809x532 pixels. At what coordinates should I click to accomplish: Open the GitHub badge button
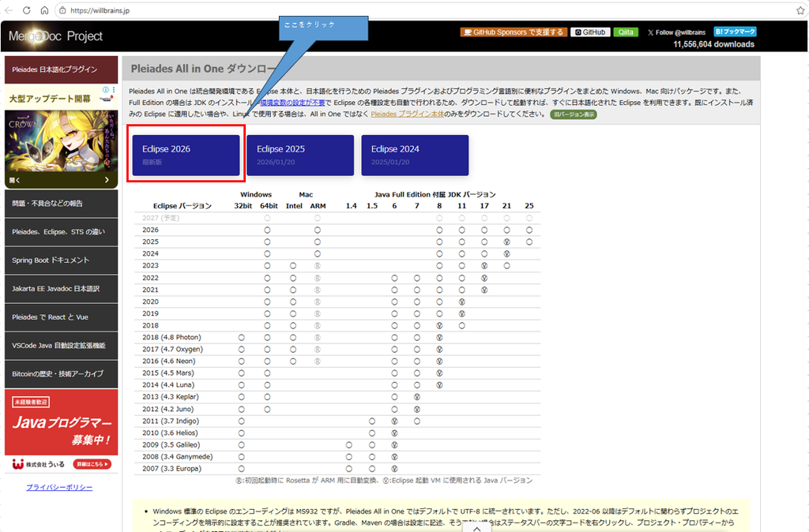(x=590, y=32)
